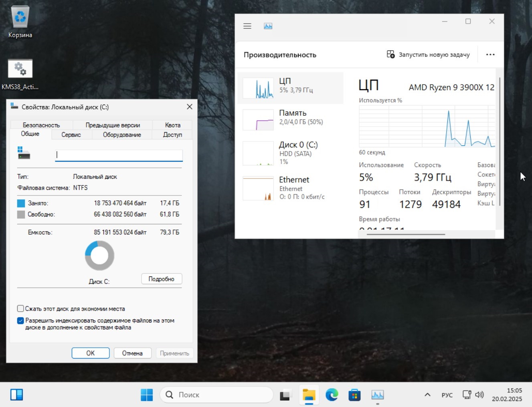Select the Диск 0 (C:) performance item

[290, 153]
